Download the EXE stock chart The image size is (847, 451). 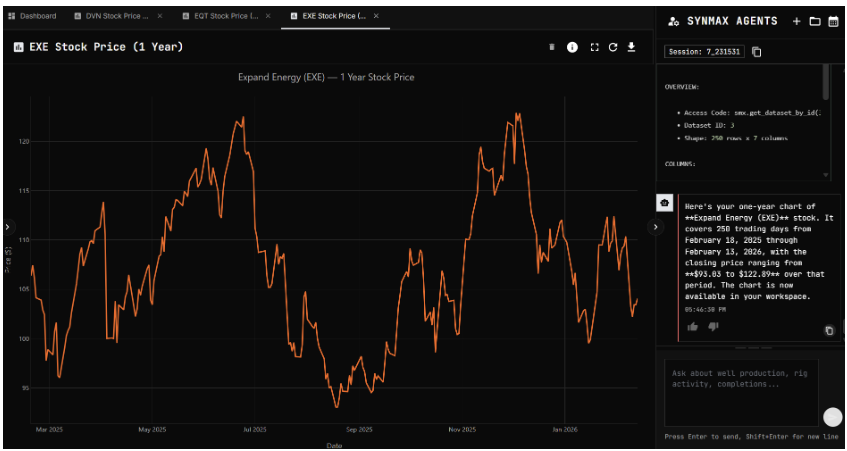click(632, 47)
